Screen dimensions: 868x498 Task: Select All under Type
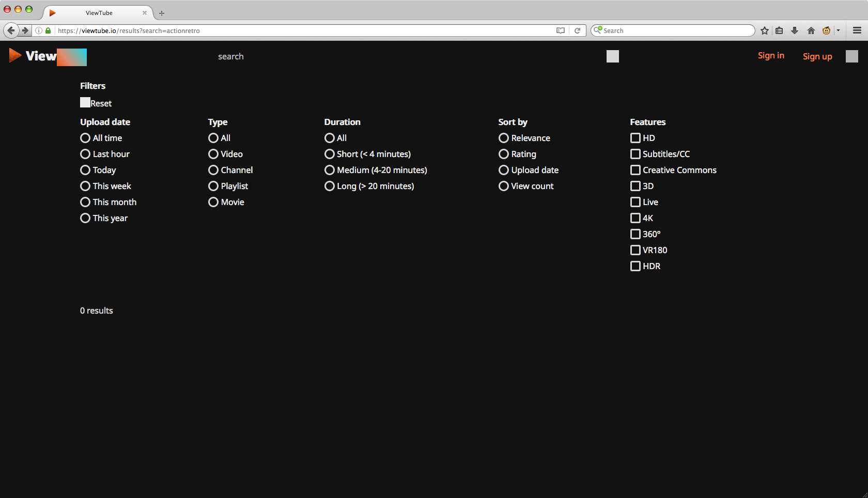[x=220, y=138]
